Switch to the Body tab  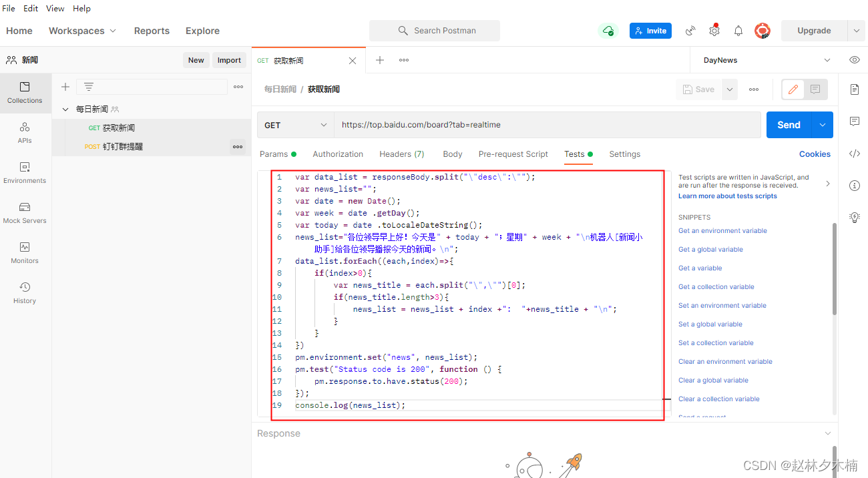(x=453, y=154)
